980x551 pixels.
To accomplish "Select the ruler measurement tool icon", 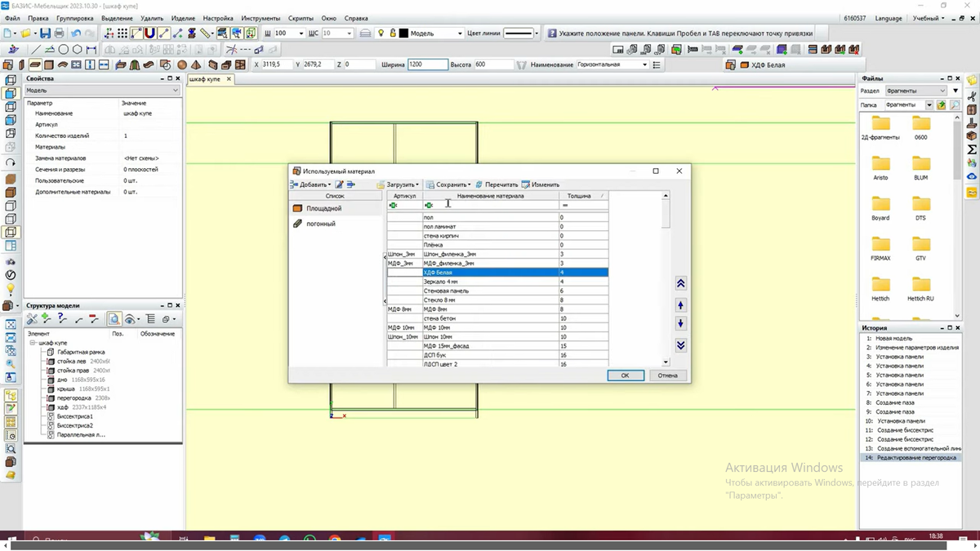I will (206, 33).
